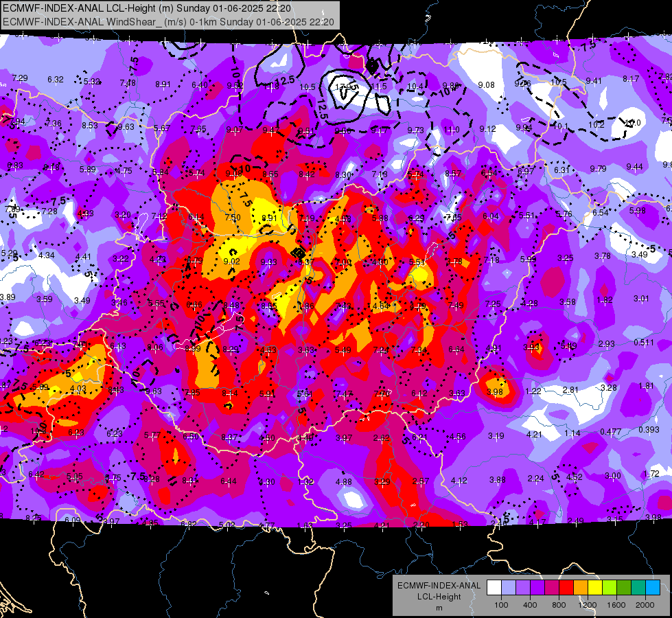Click the black square marker on the map
The width and height of the screenshot is (672, 618).
299,252
